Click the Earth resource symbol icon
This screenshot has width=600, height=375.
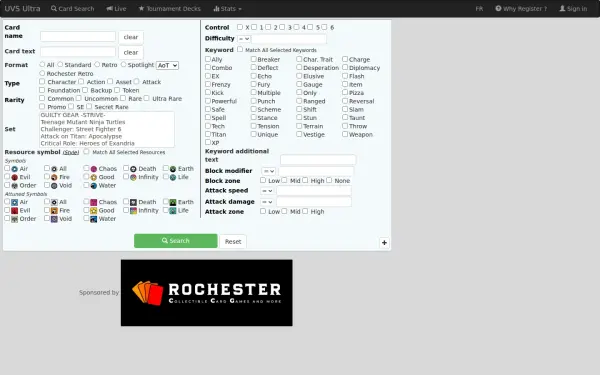coord(173,169)
